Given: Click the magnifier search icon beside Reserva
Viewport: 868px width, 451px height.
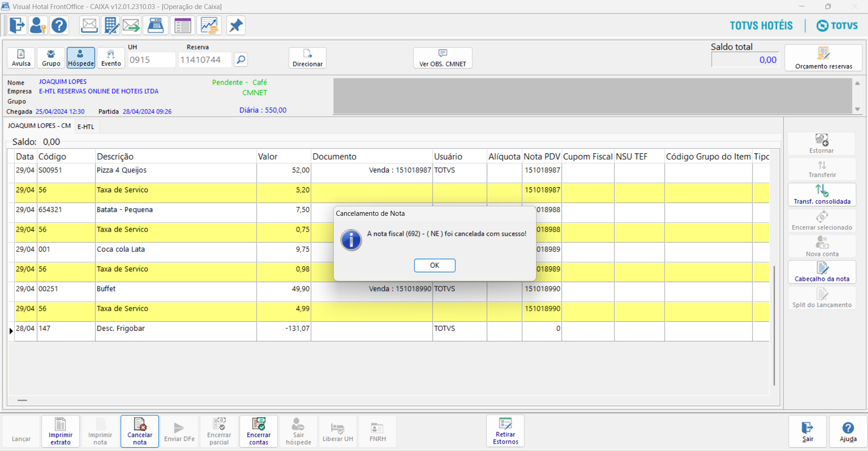Looking at the screenshot, I should (x=241, y=59).
